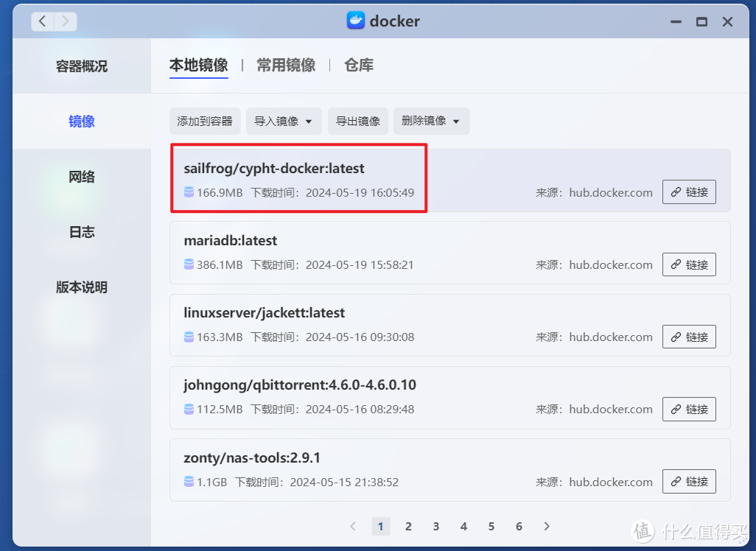Click download time 2024-05-16 09:30:08
This screenshot has height=551, width=756.
[x=360, y=337]
